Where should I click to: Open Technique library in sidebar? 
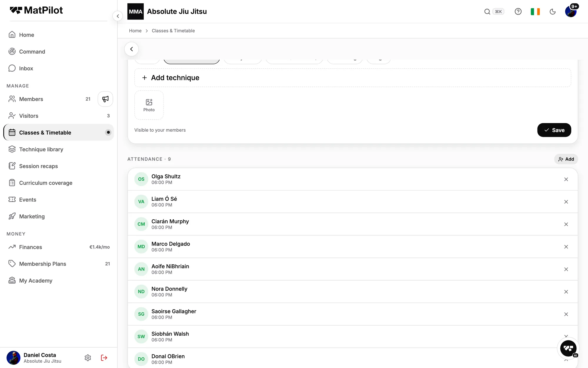coord(41,149)
